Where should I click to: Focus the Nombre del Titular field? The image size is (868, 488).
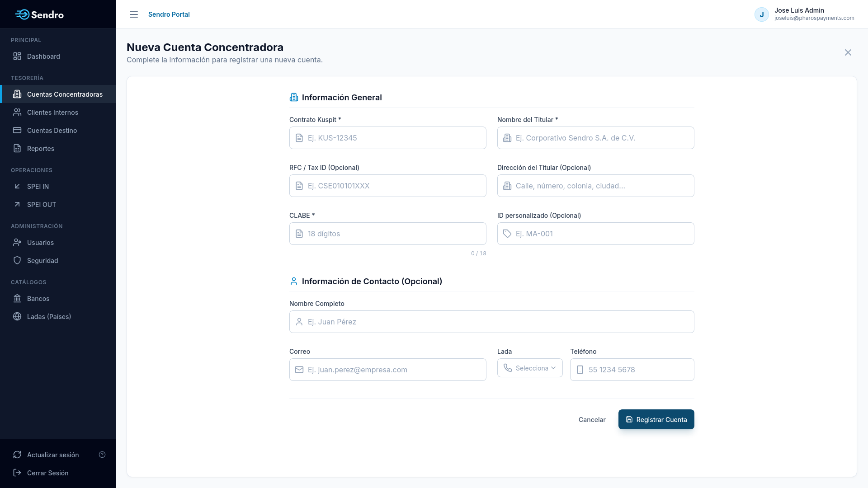pyautogui.click(x=596, y=138)
